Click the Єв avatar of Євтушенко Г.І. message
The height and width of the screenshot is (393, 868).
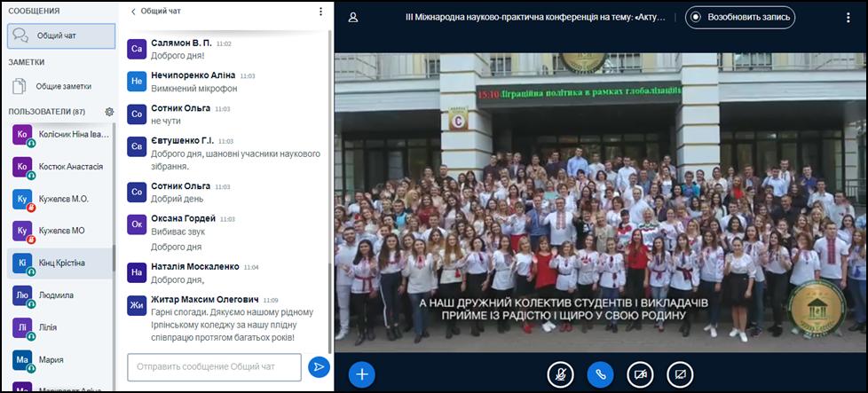pyautogui.click(x=137, y=146)
